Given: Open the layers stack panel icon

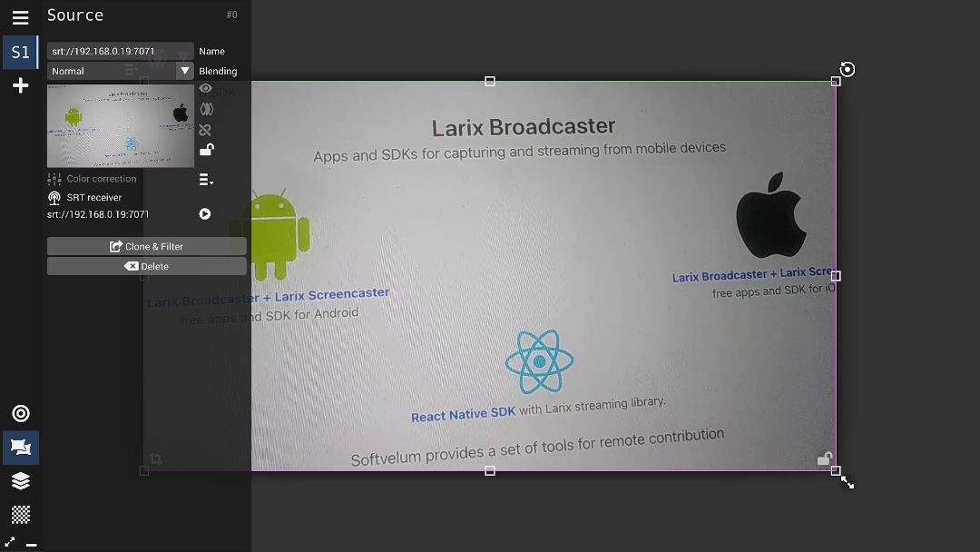Looking at the screenshot, I should [x=20, y=481].
